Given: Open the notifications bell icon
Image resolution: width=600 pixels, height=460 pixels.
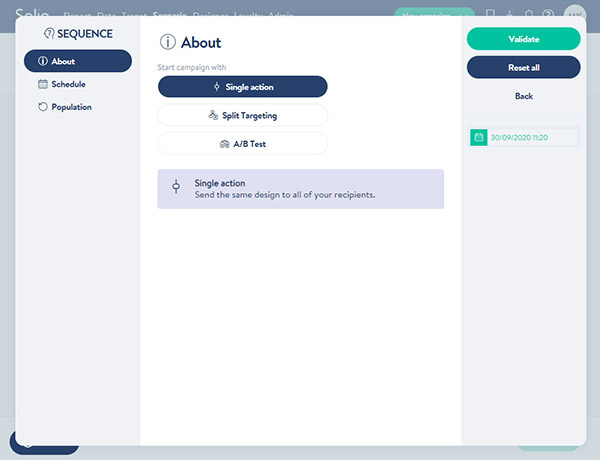Looking at the screenshot, I should pyautogui.click(x=529, y=15).
